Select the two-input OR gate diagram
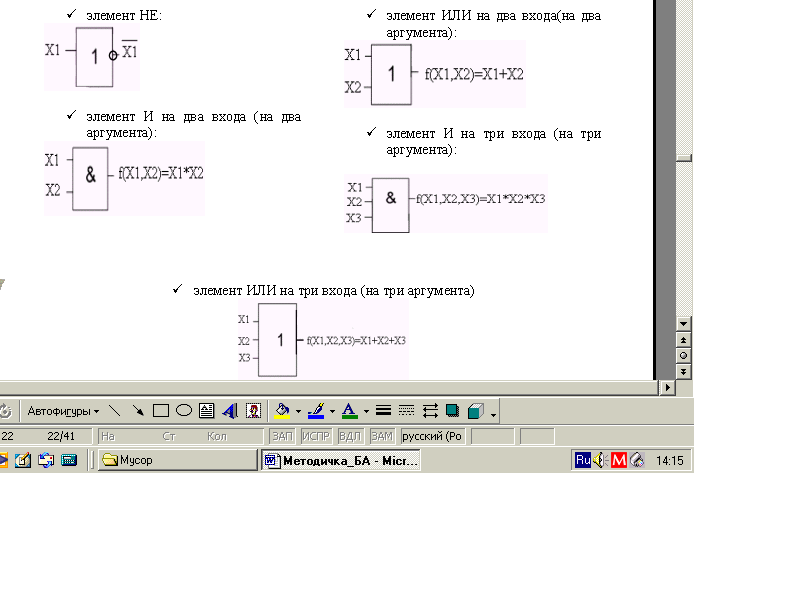The width and height of the screenshot is (800, 600). coord(435,74)
